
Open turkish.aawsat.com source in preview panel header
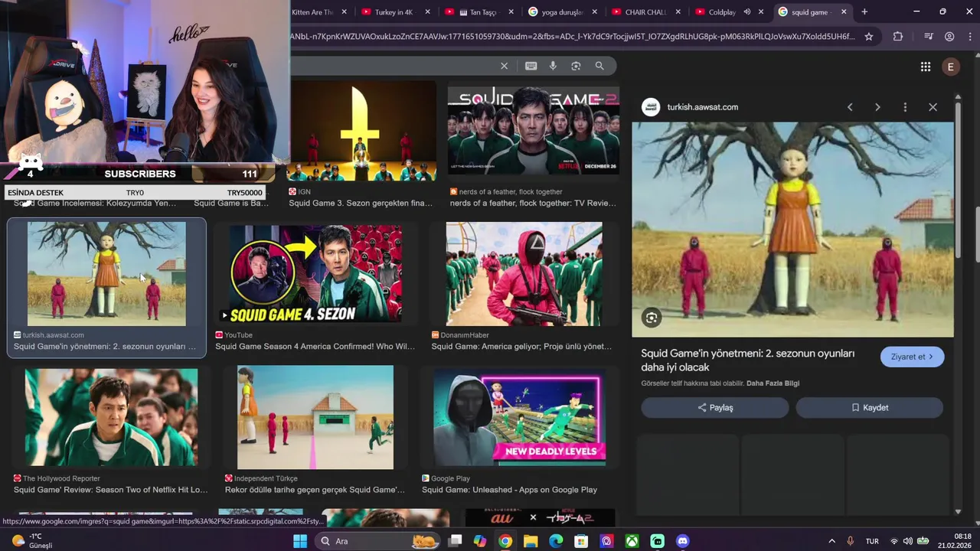pos(702,107)
